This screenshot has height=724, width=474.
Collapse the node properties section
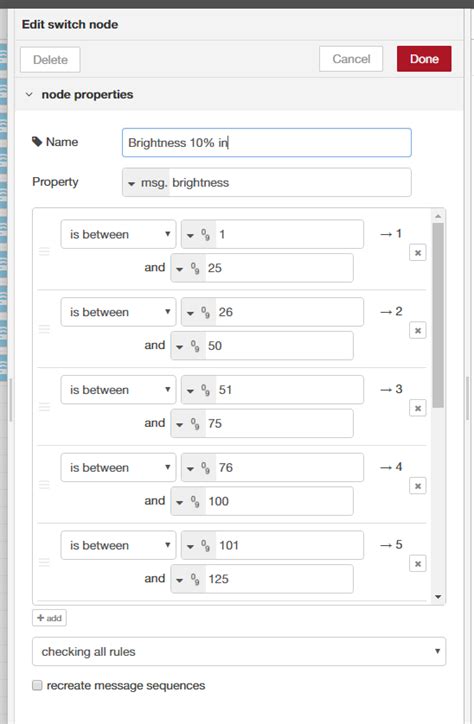29,95
